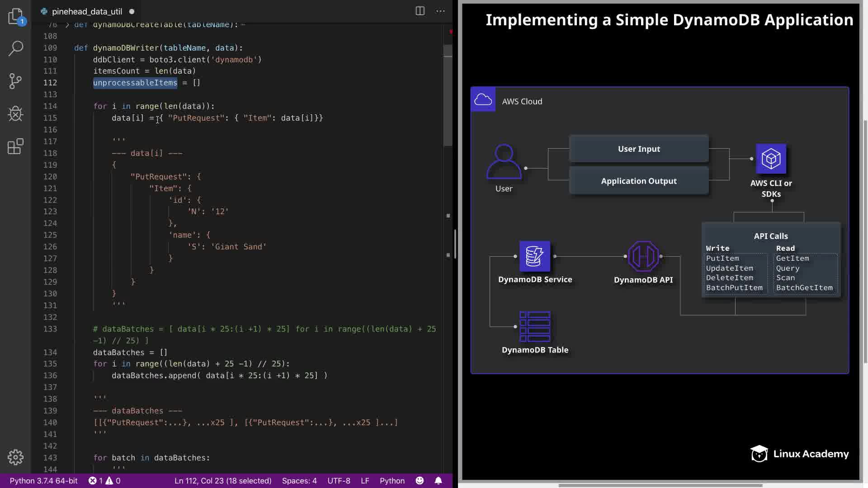Open the Explorer files icon

15,16
